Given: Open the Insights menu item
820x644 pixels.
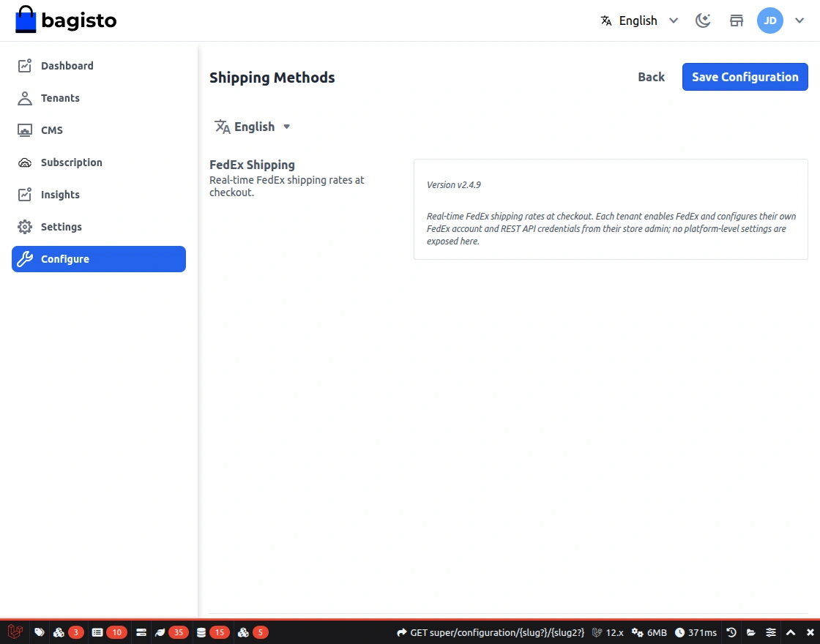Looking at the screenshot, I should (x=99, y=195).
